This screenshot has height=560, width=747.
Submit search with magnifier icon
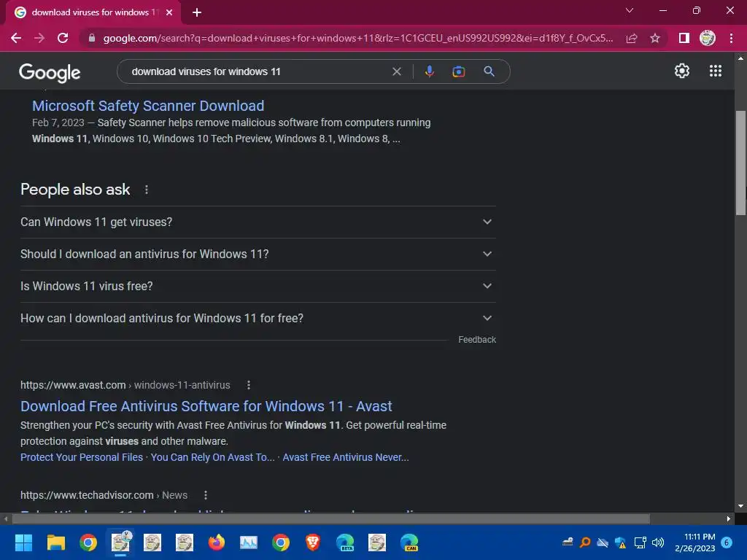(489, 71)
